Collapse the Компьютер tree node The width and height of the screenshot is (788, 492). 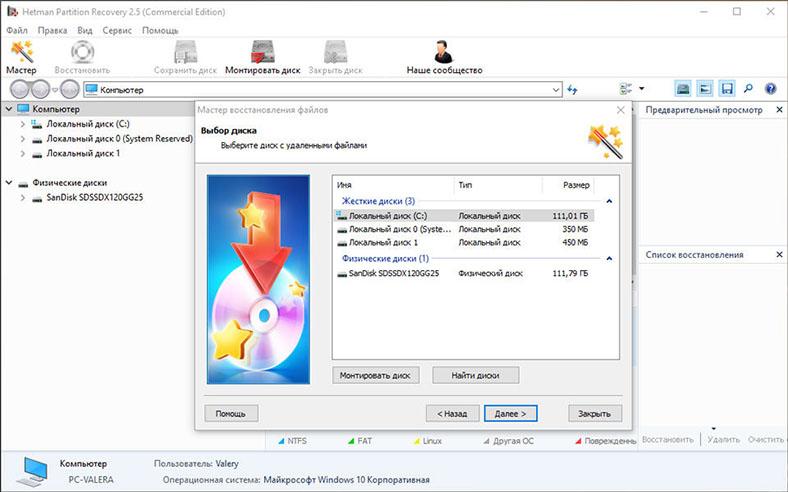9,109
